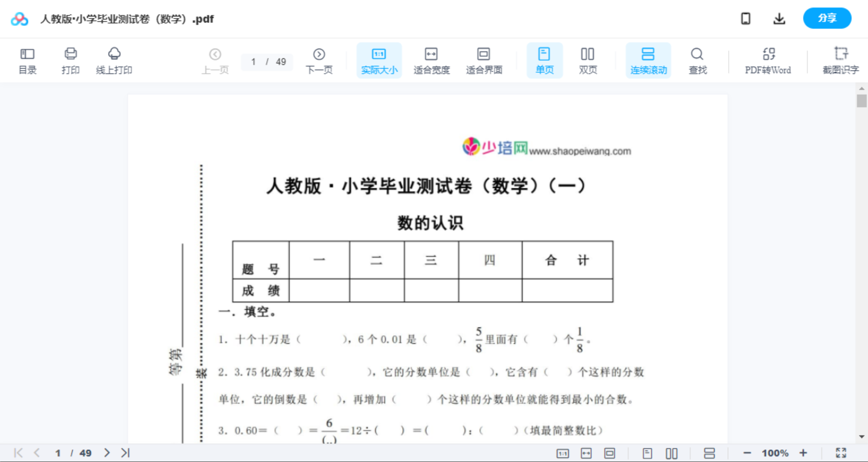
Task: Launch PDF转Word conversion
Action: coord(768,60)
